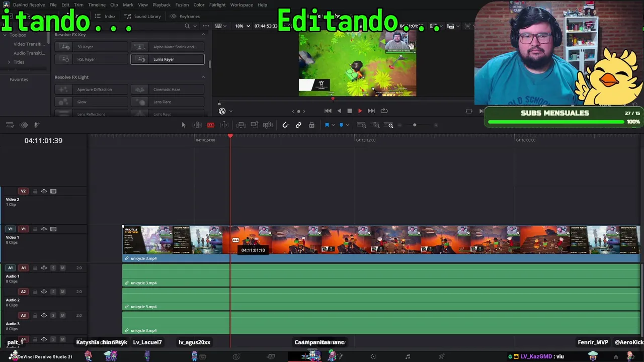
Task: Open the Sound Library panel
Action: click(143, 16)
